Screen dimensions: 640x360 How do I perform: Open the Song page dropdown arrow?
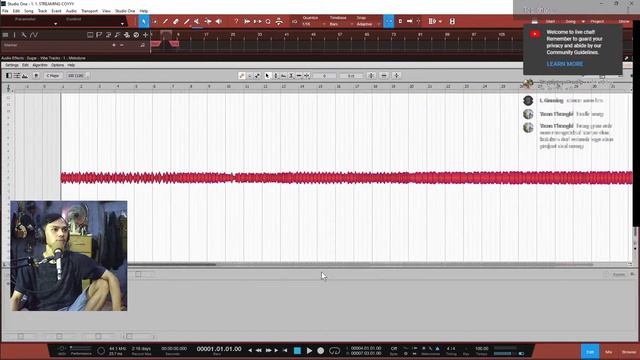click(583, 22)
